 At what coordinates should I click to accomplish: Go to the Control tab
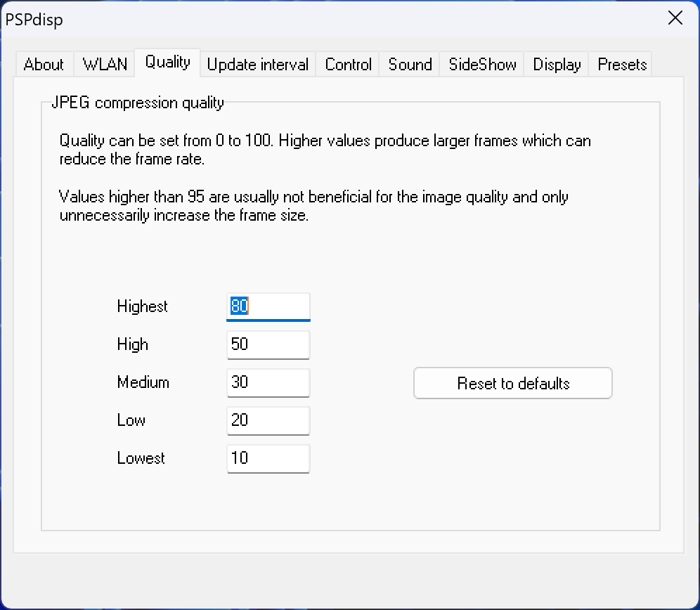[348, 65]
